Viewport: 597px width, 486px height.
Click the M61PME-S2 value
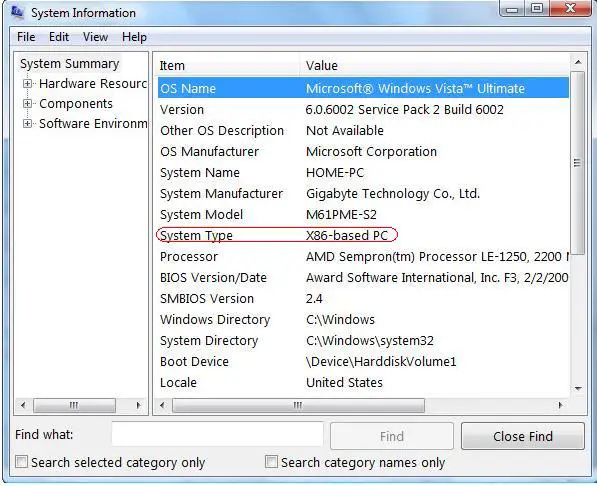click(341, 214)
